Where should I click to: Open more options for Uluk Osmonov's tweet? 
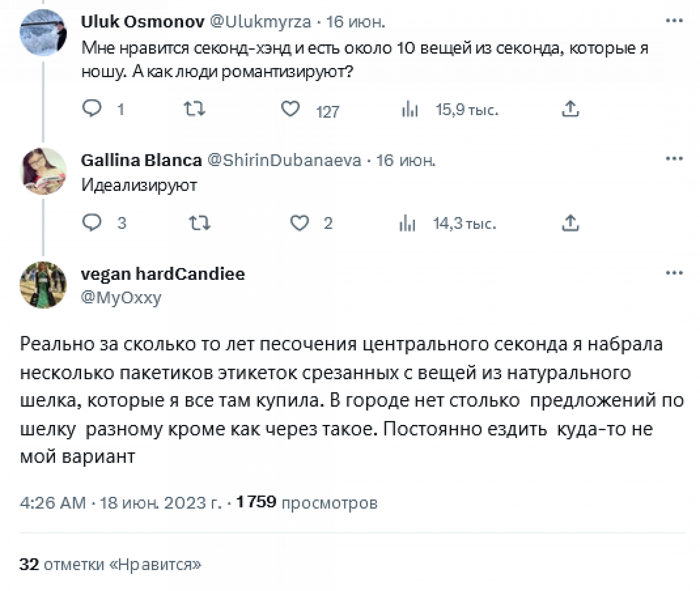pyautogui.click(x=674, y=21)
